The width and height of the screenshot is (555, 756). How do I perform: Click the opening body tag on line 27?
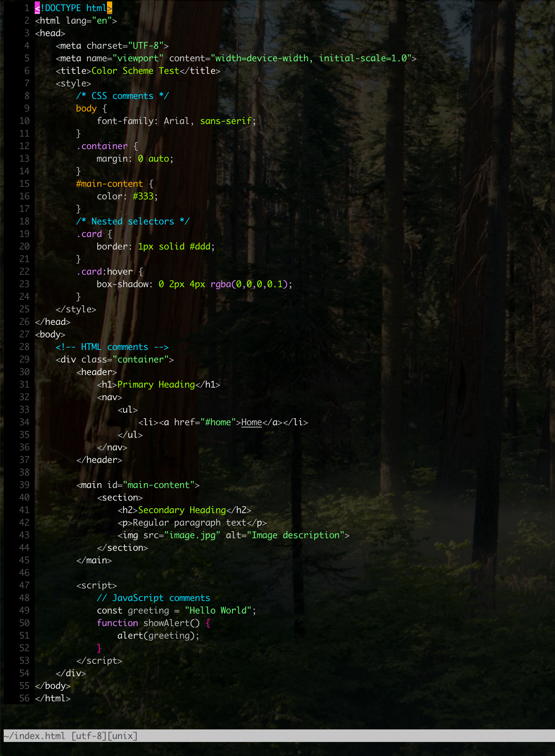50,334
